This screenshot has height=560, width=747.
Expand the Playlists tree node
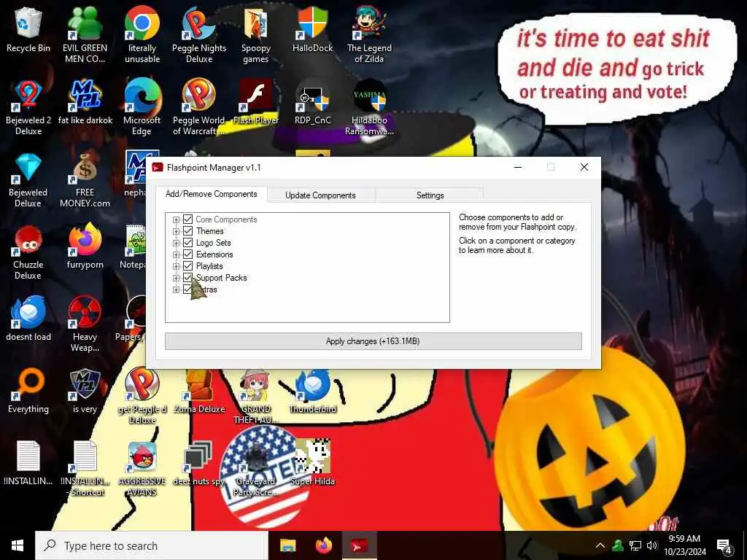click(x=176, y=266)
